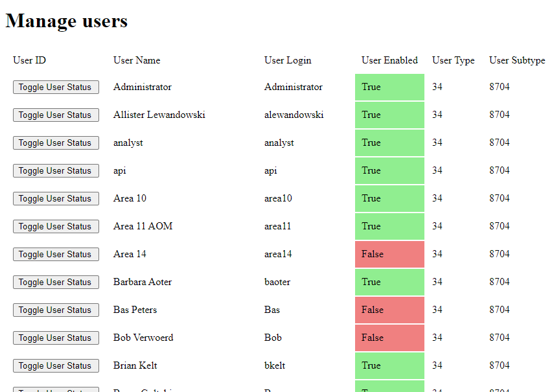Screen dimensions: 554x392
Task: Toggle user status for Administrator
Action: point(56,87)
